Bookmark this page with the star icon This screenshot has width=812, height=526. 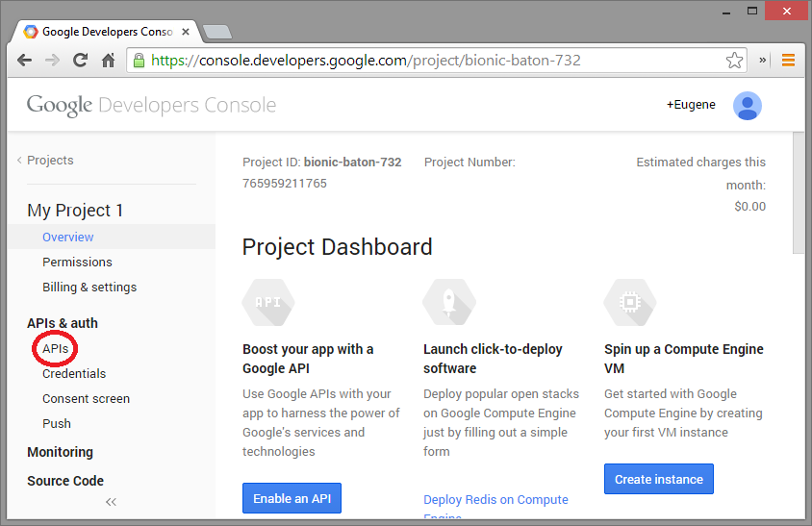coord(734,61)
